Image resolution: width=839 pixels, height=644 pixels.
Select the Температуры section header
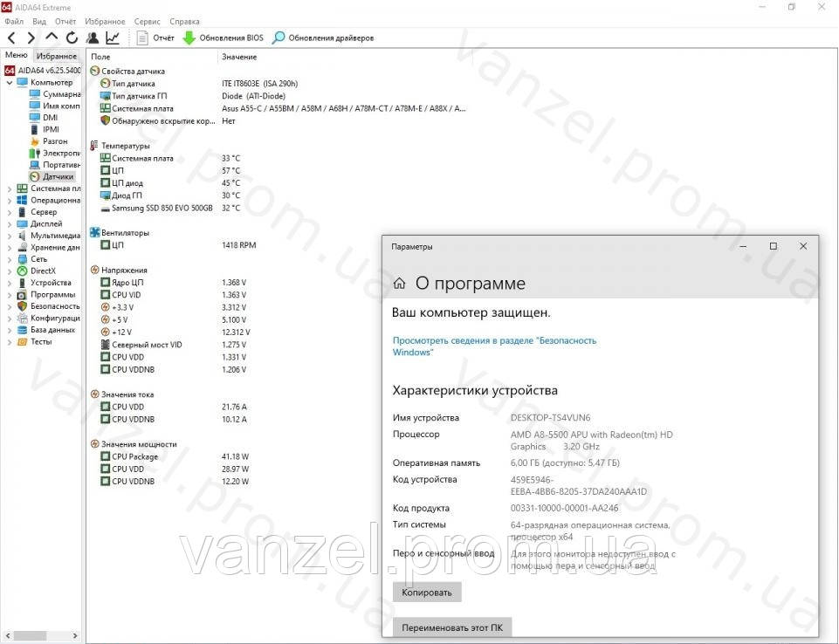pyautogui.click(x=120, y=146)
